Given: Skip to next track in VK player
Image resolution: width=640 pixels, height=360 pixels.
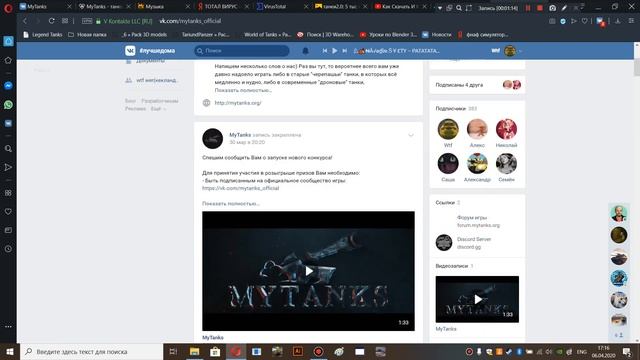Looking at the screenshot, I should pos(344,51).
